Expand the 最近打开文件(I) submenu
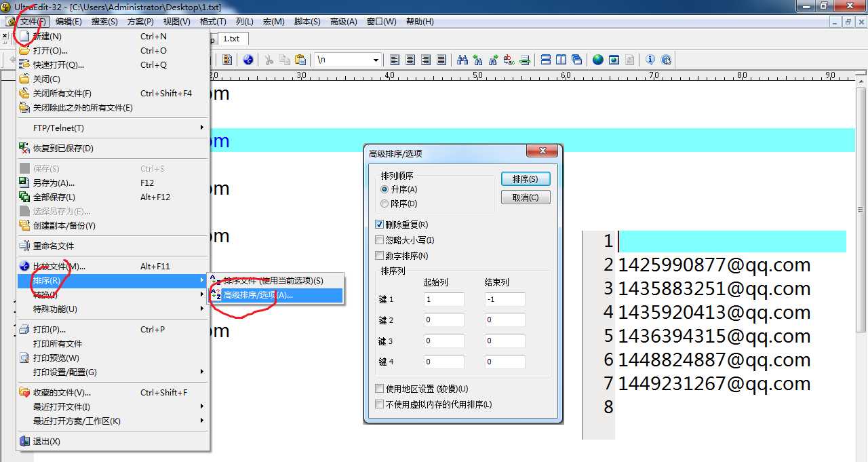 click(114, 407)
